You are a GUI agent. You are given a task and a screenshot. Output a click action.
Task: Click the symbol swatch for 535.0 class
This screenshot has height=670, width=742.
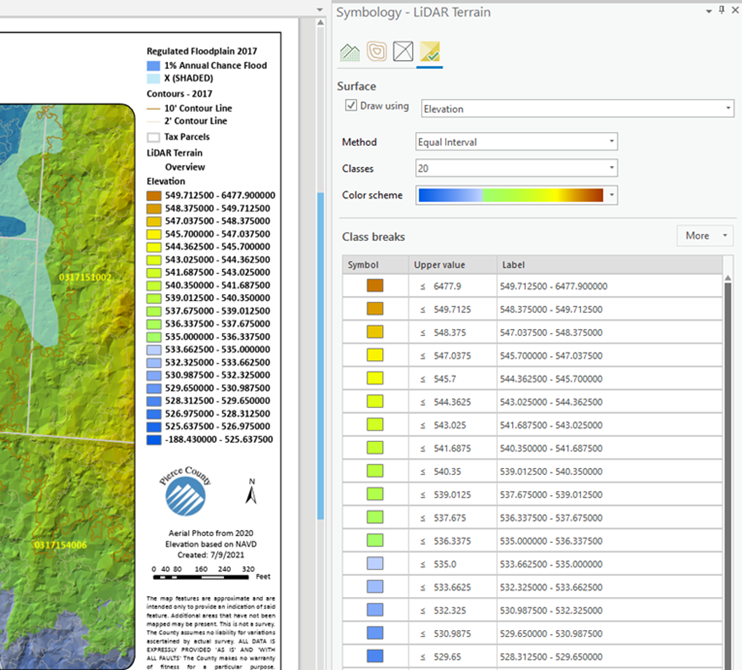375,564
